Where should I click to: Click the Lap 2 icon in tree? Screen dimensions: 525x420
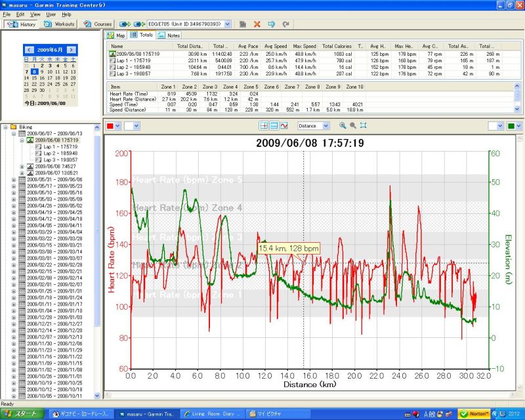click(38, 154)
